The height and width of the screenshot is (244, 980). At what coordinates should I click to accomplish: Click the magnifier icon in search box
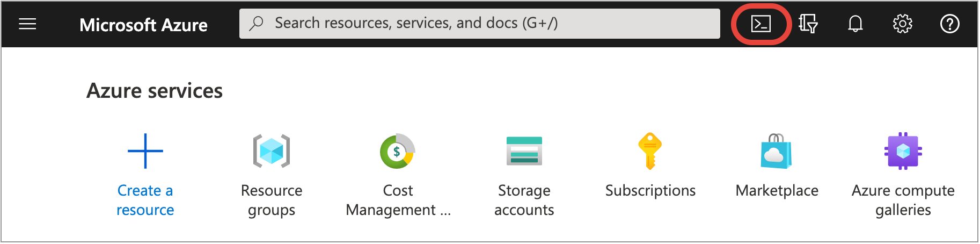(x=257, y=23)
